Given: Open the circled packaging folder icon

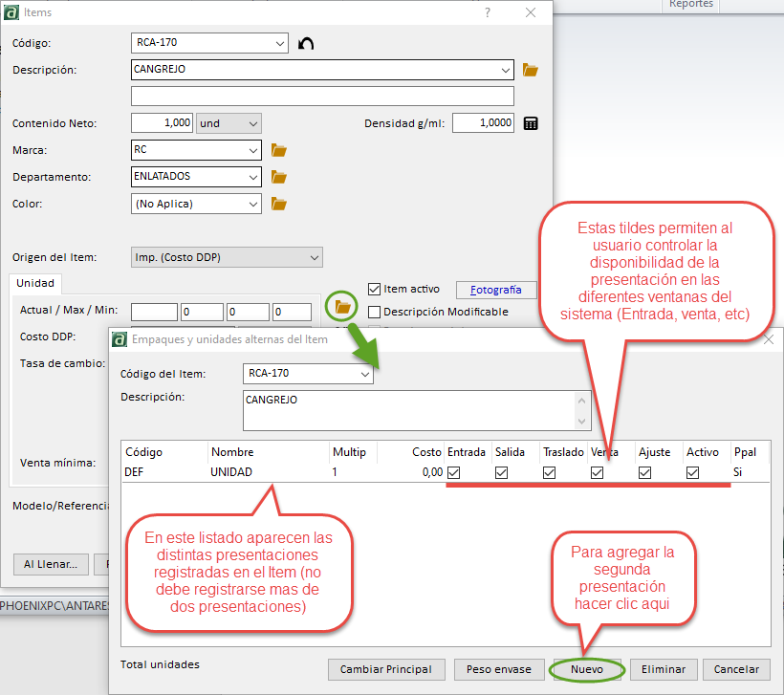Looking at the screenshot, I should click(342, 307).
